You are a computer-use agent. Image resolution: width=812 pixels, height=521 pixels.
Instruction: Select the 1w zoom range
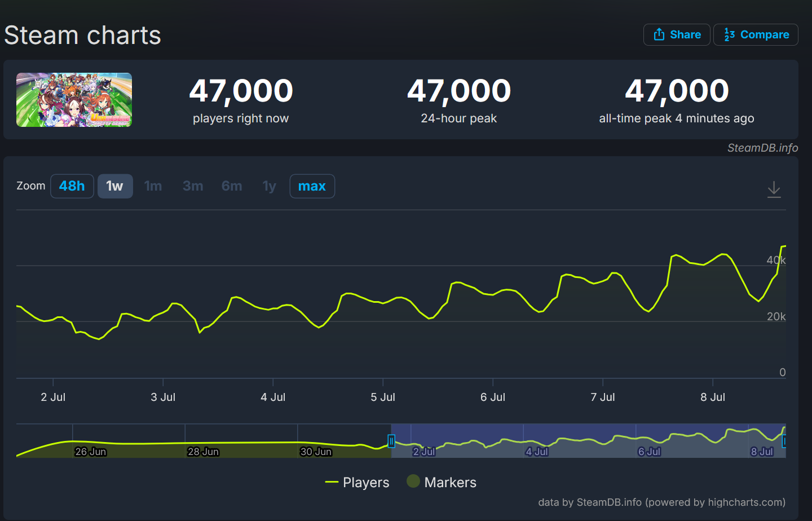(x=115, y=186)
